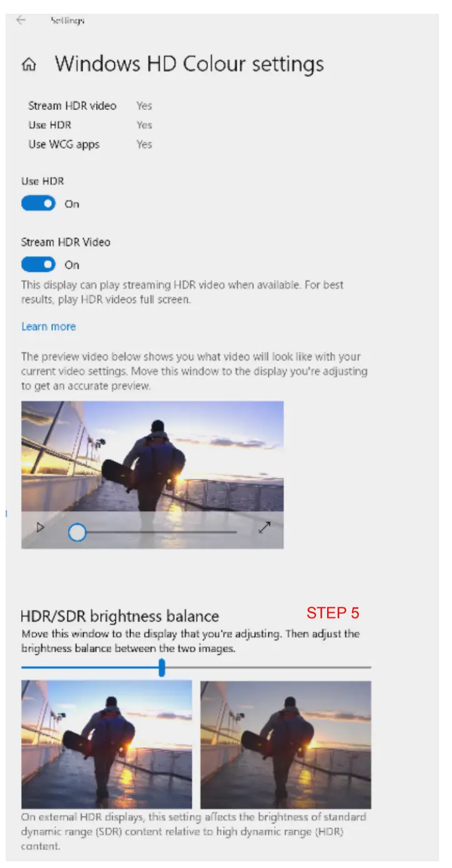The width and height of the screenshot is (452, 868).
Task: Play the HDR preview video
Action: [41, 527]
